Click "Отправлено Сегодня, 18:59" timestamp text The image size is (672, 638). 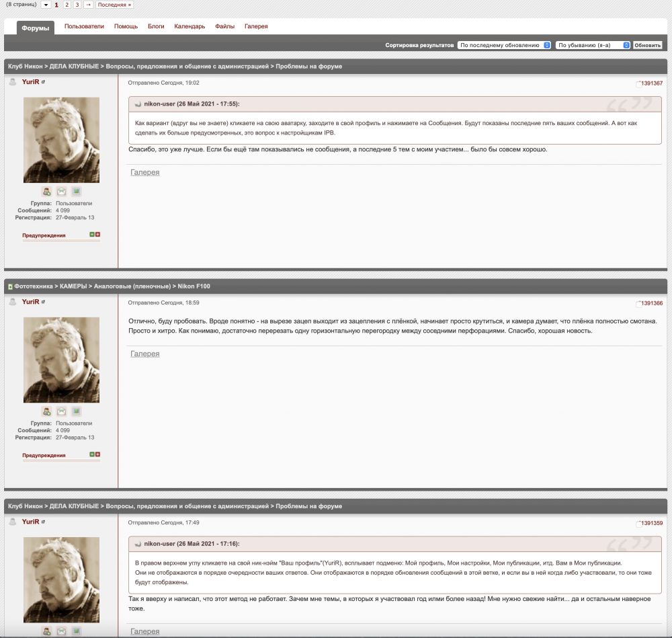pyautogui.click(x=163, y=303)
